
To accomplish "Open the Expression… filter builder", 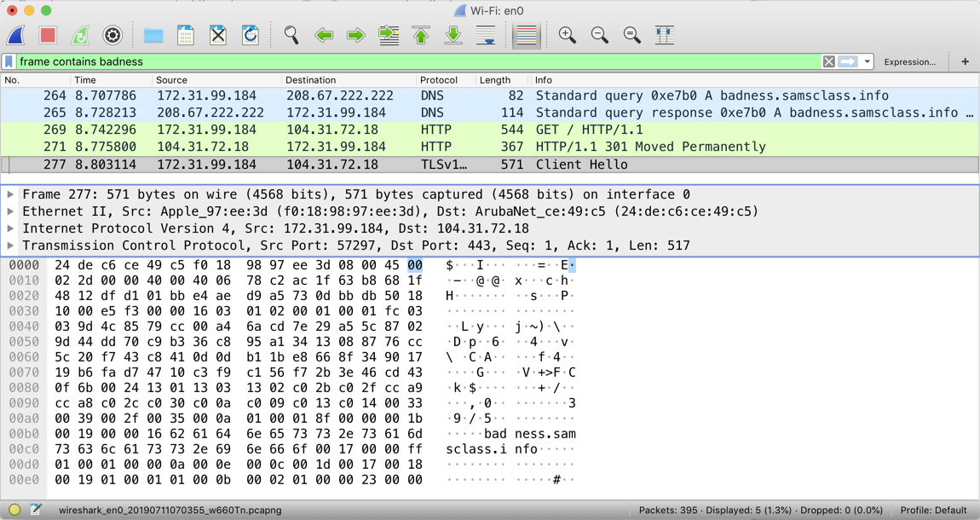I will point(909,61).
